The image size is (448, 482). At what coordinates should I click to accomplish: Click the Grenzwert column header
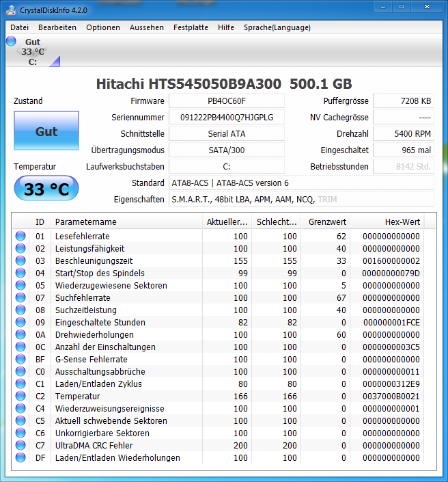point(326,222)
